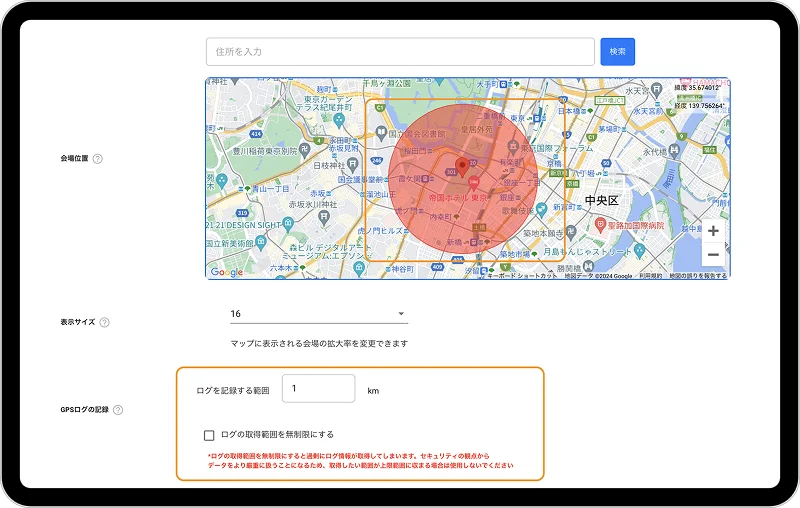Image resolution: width=800 pixels, height=508 pixels.
Task: Click the 国立国会図書館 library marker
Action: (381, 133)
